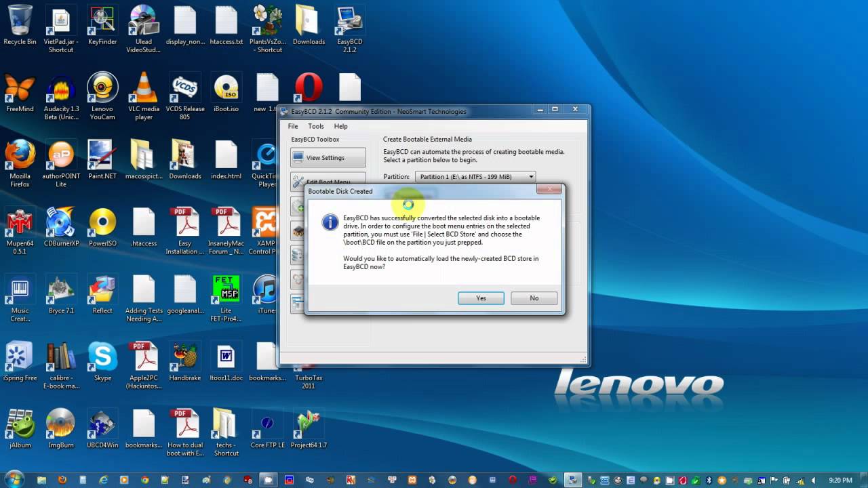Select VietPad.jar shortcut on desktop
The height and width of the screenshot is (488, 868).
pos(61,30)
